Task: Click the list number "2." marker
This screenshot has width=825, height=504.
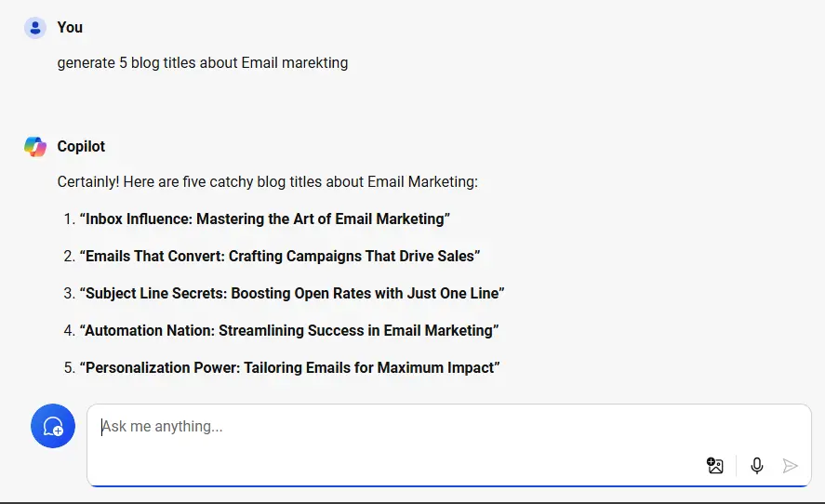Action: click(x=69, y=257)
